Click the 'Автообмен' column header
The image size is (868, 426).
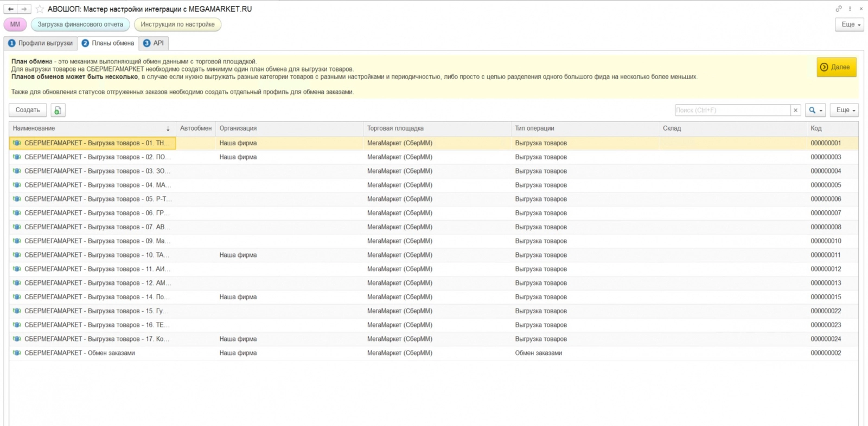coord(196,128)
